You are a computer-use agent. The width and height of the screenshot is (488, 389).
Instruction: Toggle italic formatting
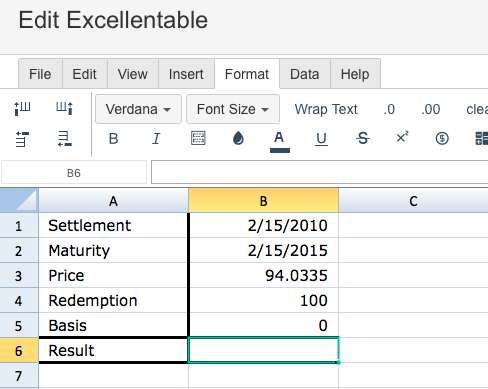coord(156,139)
